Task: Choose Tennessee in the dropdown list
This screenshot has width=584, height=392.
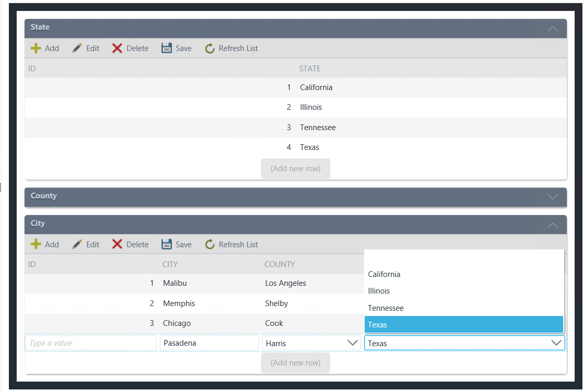Action: click(464, 308)
